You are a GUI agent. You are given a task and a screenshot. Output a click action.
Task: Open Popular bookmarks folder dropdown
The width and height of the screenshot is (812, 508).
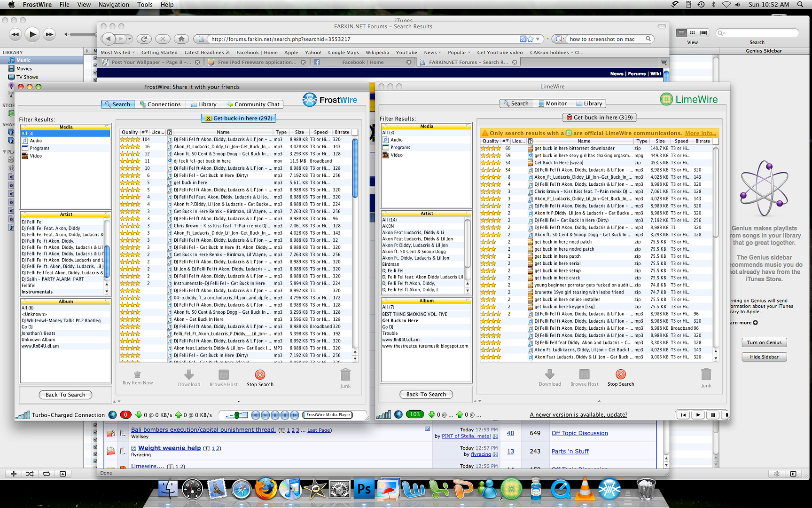point(460,52)
